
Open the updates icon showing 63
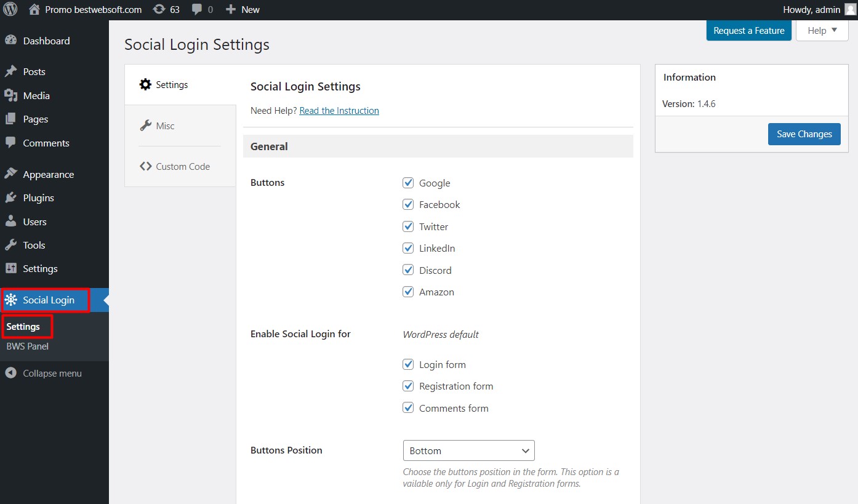click(x=159, y=9)
